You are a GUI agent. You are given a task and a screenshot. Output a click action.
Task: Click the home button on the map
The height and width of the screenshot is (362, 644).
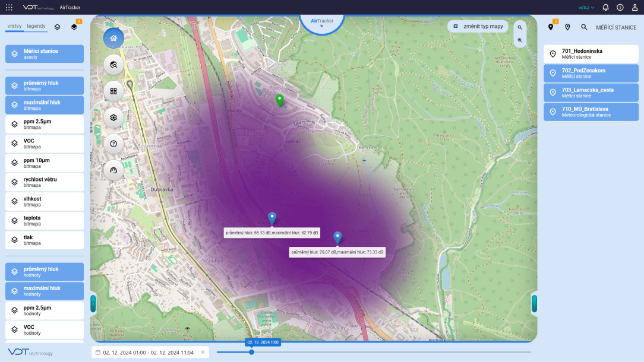pyautogui.click(x=113, y=38)
